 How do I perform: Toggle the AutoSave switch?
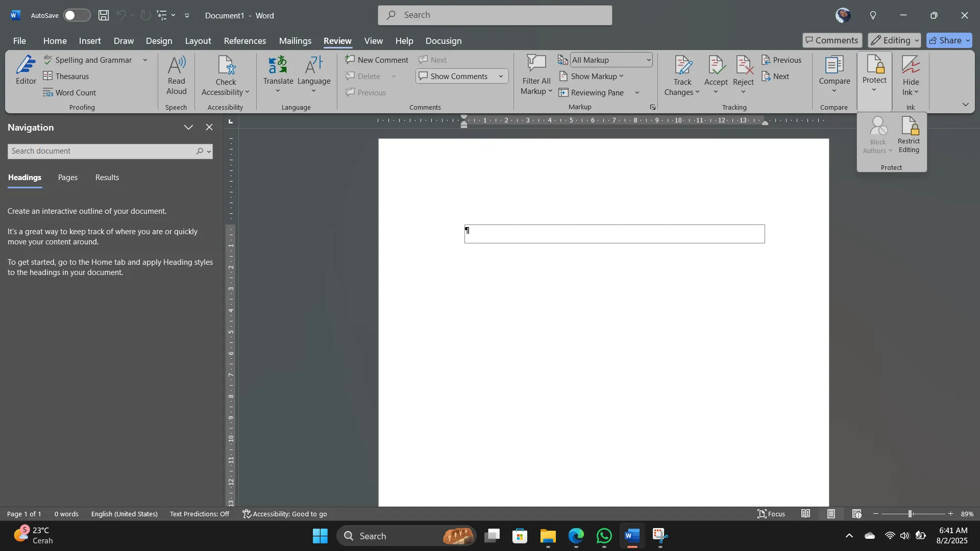[x=77, y=15]
